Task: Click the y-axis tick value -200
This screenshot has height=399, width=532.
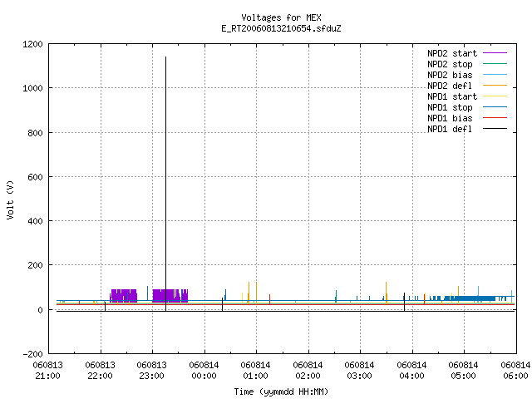Action: 32,354
